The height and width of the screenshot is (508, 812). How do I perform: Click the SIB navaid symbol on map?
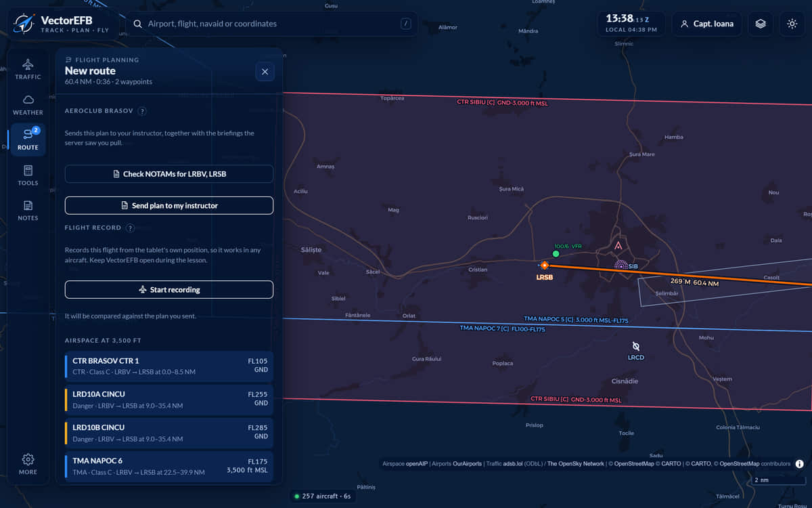(621, 266)
